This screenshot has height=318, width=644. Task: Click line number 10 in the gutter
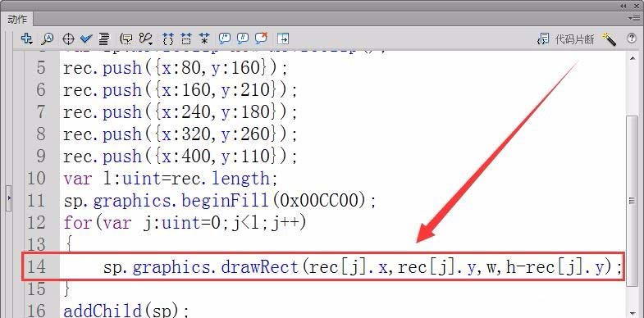click(36, 179)
